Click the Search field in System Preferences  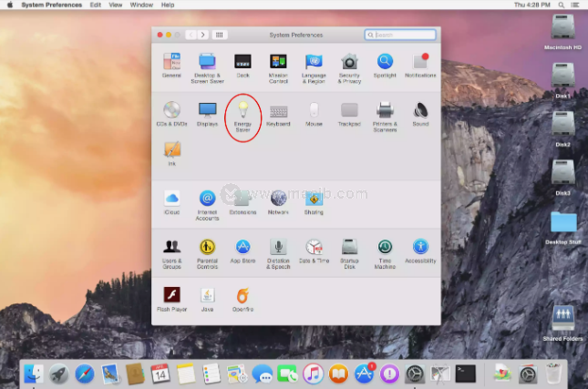[400, 35]
